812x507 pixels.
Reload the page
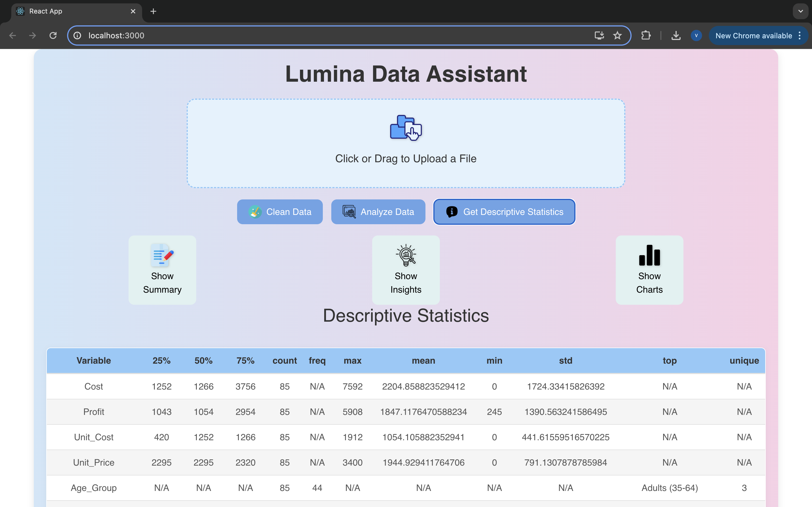53,35
